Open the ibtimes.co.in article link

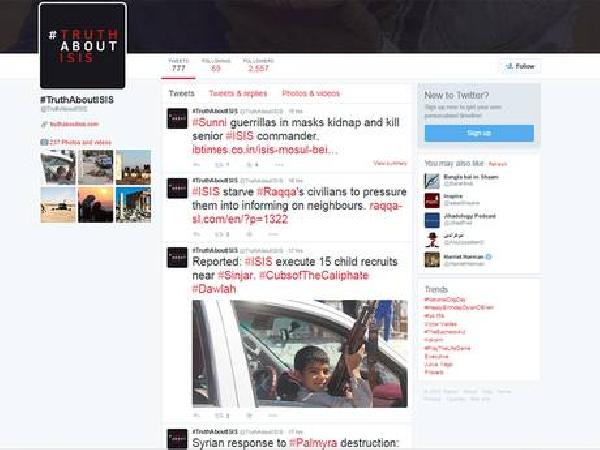(x=265, y=150)
